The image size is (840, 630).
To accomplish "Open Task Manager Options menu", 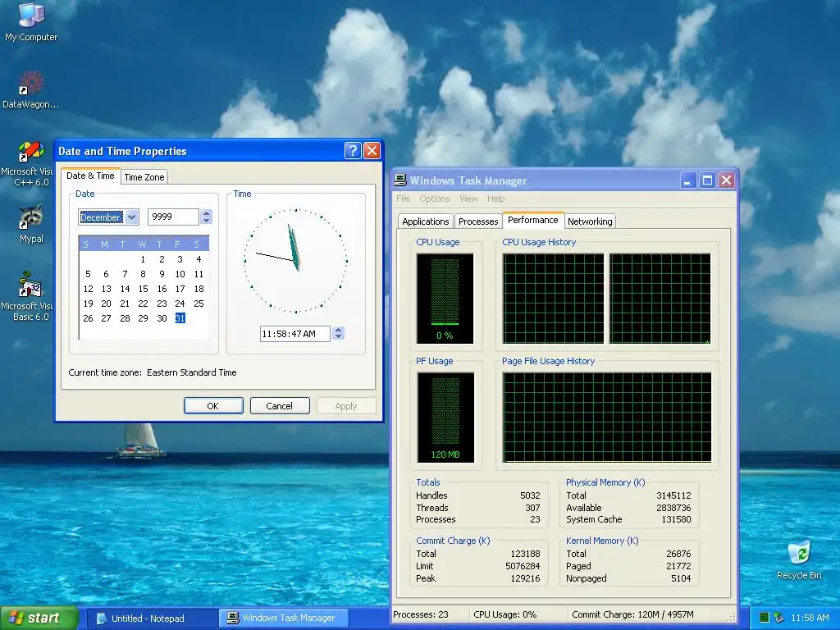I will click(435, 199).
